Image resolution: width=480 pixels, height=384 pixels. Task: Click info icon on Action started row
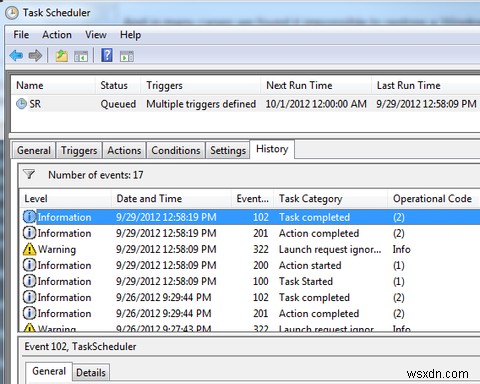click(x=29, y=265)
